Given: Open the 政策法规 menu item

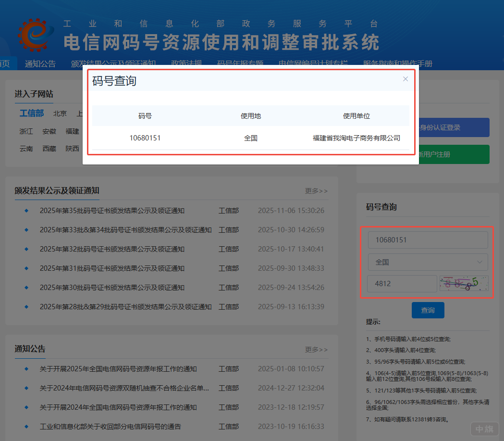Looking at the screenshot, I should click(186, 63).
